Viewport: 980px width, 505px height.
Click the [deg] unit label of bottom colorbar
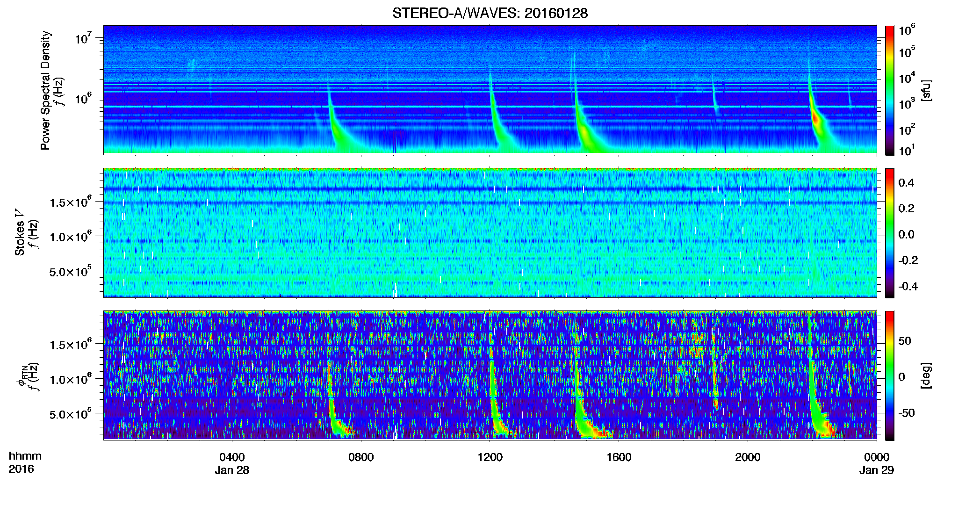point(926,375)
